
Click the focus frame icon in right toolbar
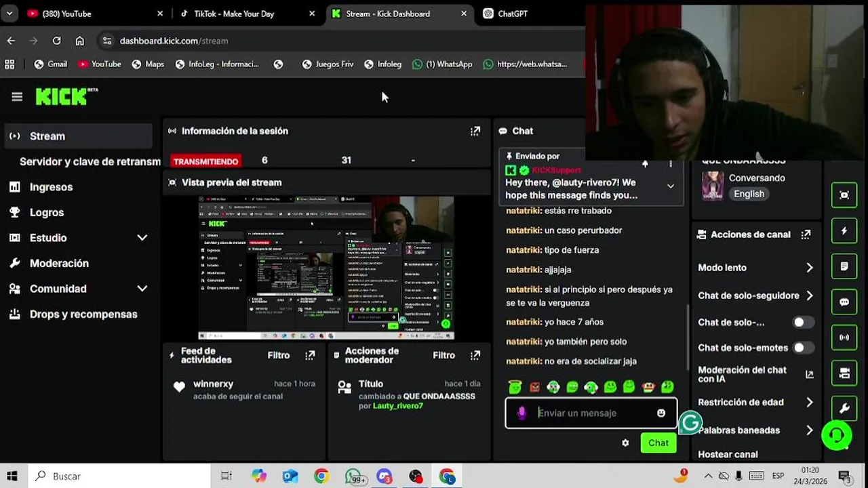[x=844, y=195]
